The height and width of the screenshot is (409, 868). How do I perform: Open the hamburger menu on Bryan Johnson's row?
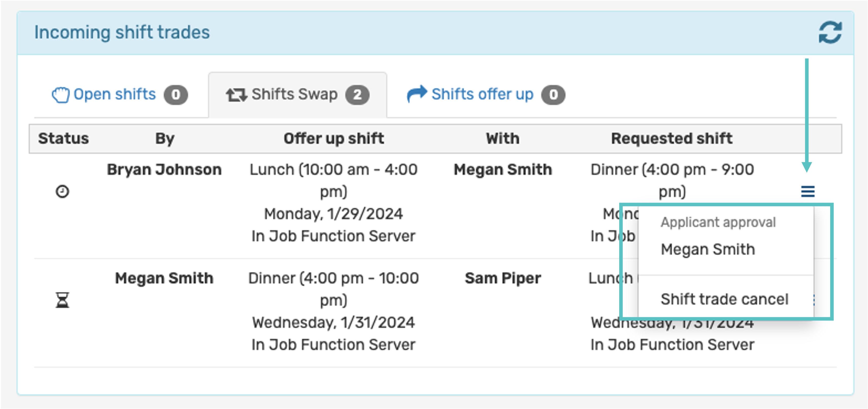pos(808,192)
